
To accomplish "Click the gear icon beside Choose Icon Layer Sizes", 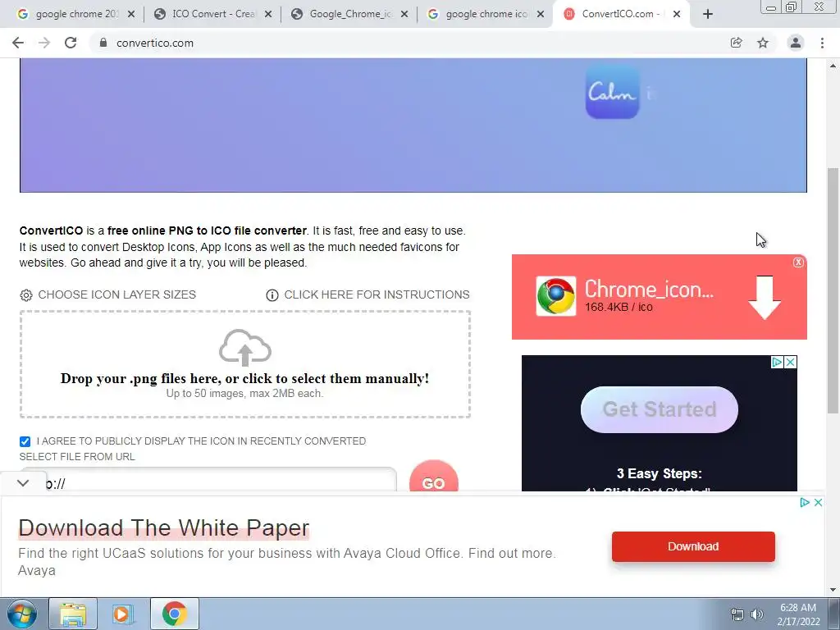I will pos(25,295).
